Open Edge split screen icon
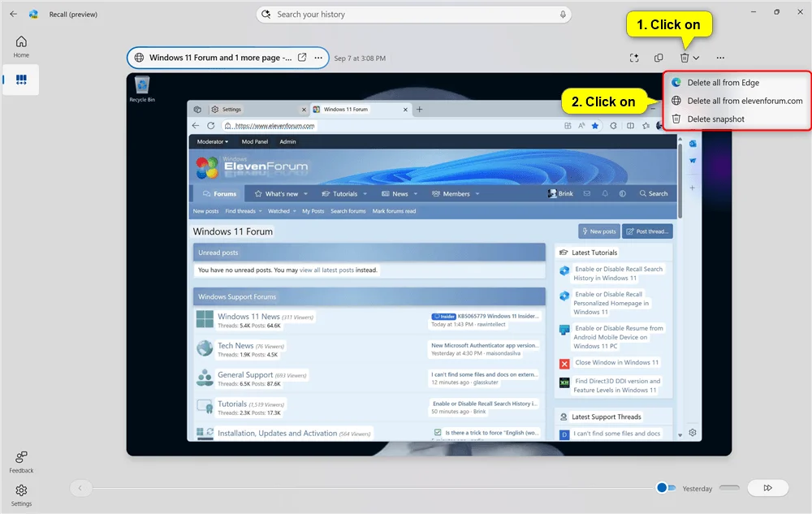Viewport: 812px width, 514px height. (x=630, y=125)
